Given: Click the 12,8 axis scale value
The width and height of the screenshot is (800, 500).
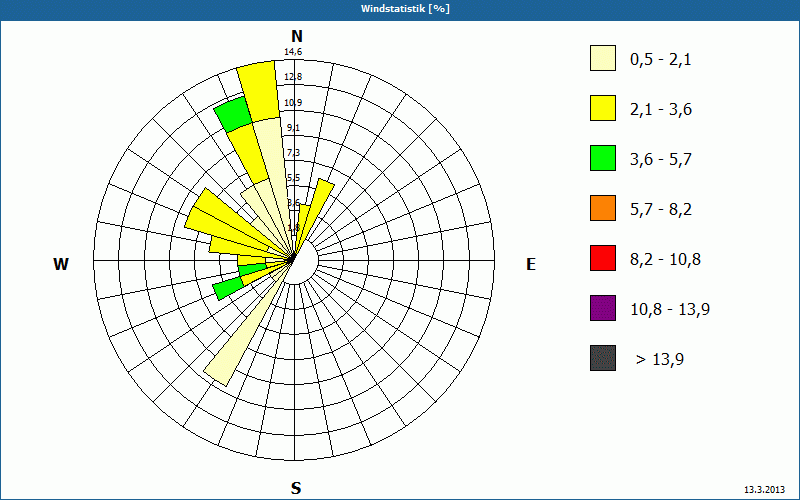Looking at the screenshot, I should pyautogui.click(x=293, y=77).
